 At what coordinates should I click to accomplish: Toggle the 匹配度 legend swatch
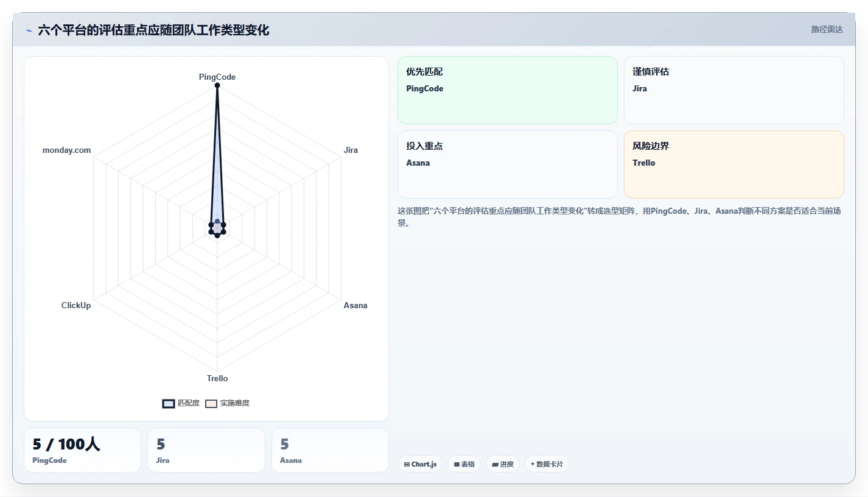pos(169,403)
